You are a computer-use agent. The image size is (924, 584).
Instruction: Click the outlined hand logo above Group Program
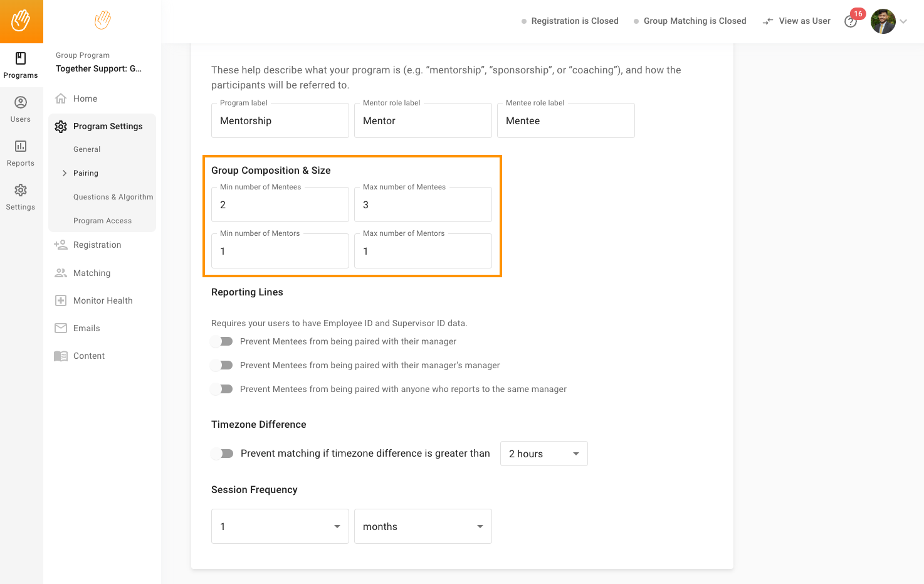pyautogui.click(x=103, y=20)
